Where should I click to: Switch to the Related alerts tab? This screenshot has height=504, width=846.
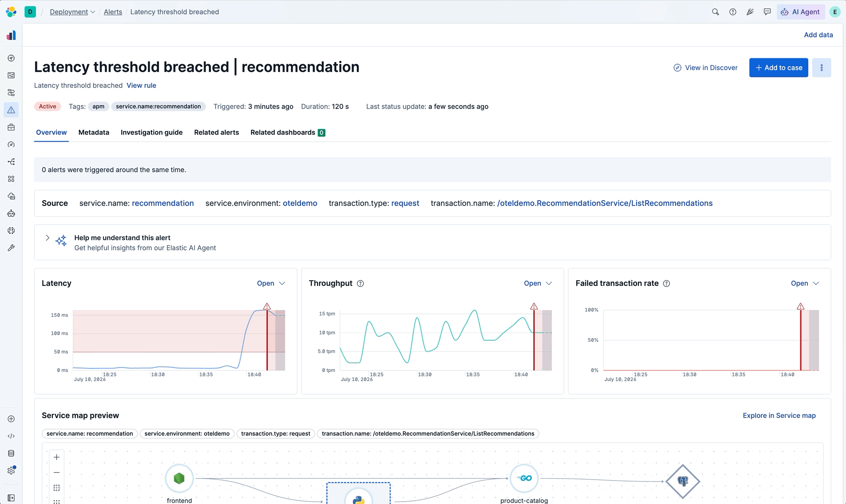point(217,133)
